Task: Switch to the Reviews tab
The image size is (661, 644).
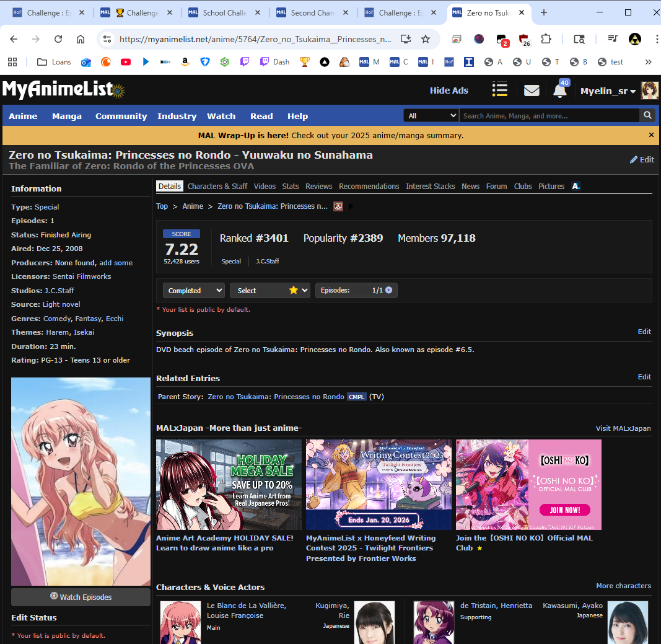Action: [x=318, y=187]
